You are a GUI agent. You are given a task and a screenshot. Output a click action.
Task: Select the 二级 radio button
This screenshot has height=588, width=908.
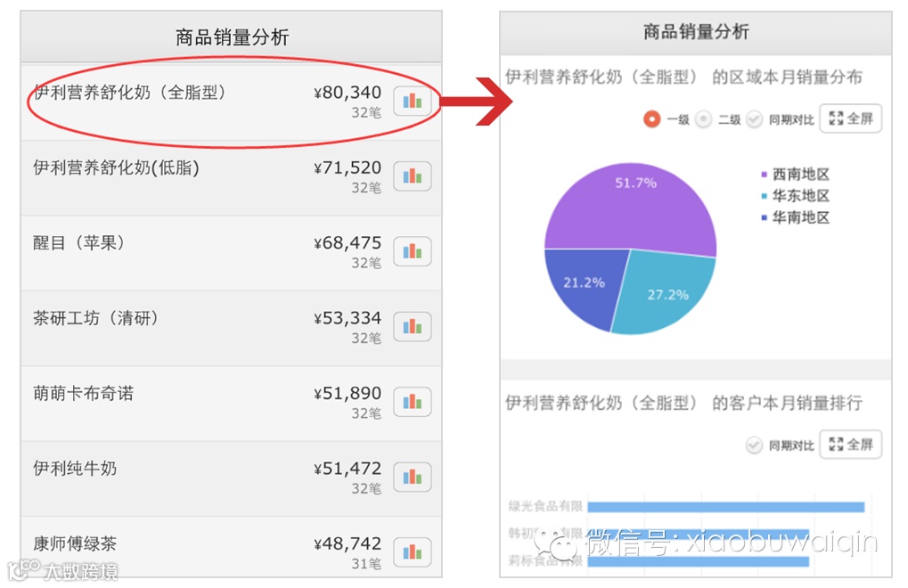tap(703, 119)
